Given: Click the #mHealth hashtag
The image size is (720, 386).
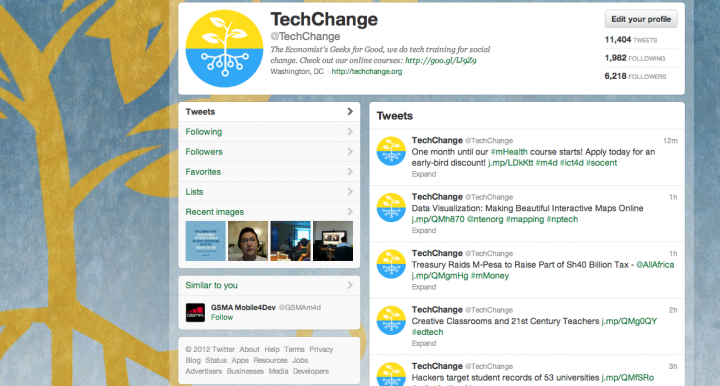Looking at the screenshot, I should [x=509, y=151].
